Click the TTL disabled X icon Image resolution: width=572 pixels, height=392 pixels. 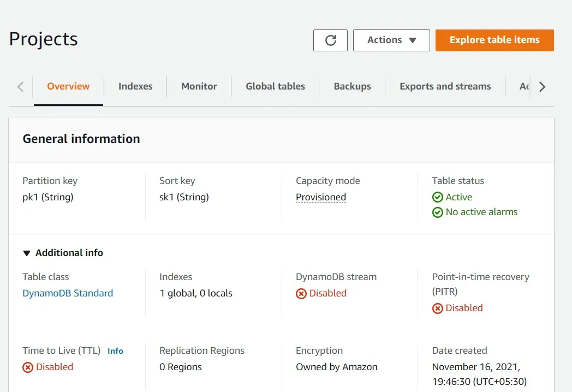pos(28,367)
